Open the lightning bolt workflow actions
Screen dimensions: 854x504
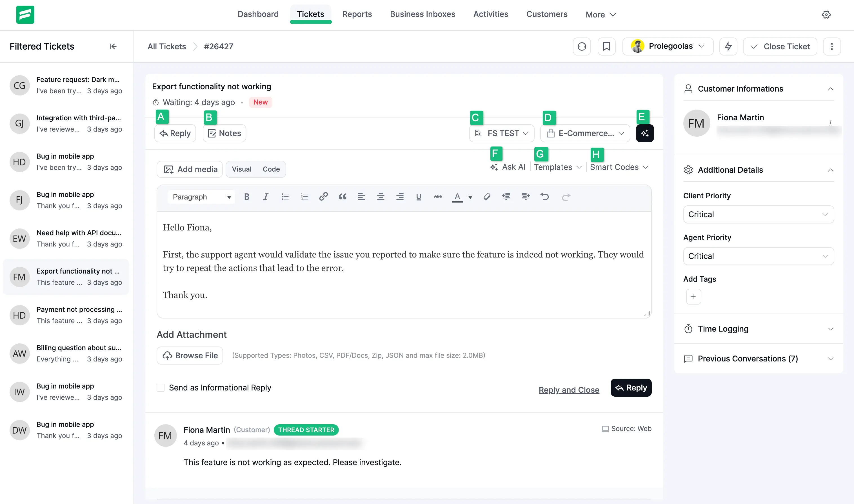[728, 46]
